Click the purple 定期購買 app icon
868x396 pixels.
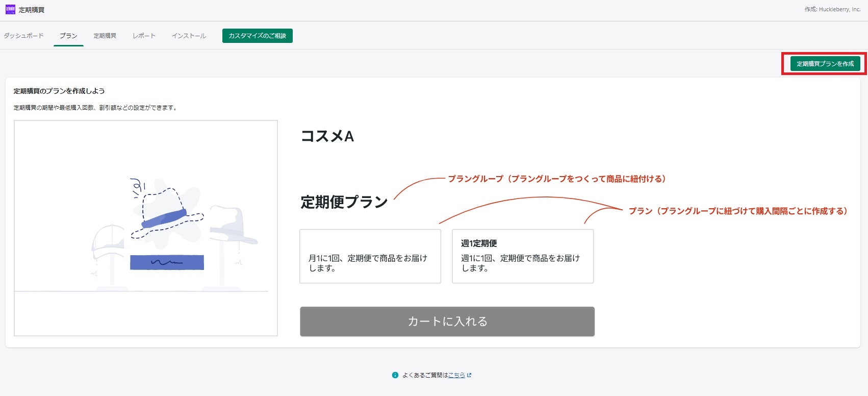tap(10, 10)
